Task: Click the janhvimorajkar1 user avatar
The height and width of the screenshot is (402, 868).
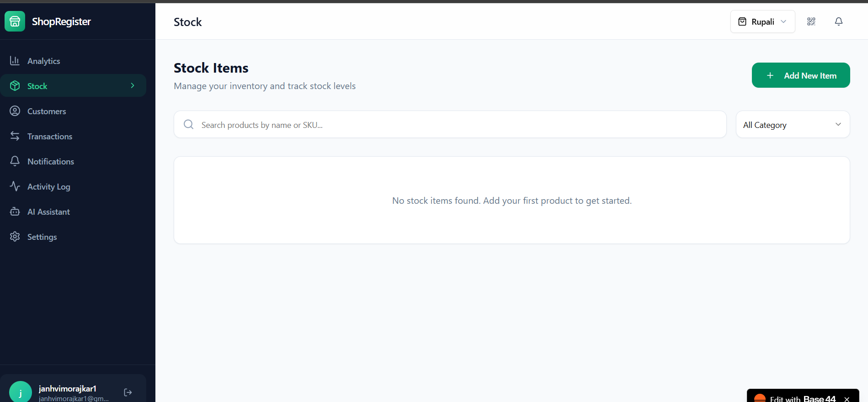Action: pos(21,392)
